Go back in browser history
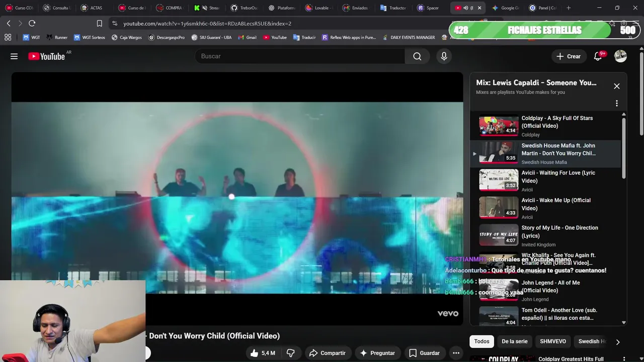Image resolution: width=644 pixels, height=362 pixels. coord(9,24)
